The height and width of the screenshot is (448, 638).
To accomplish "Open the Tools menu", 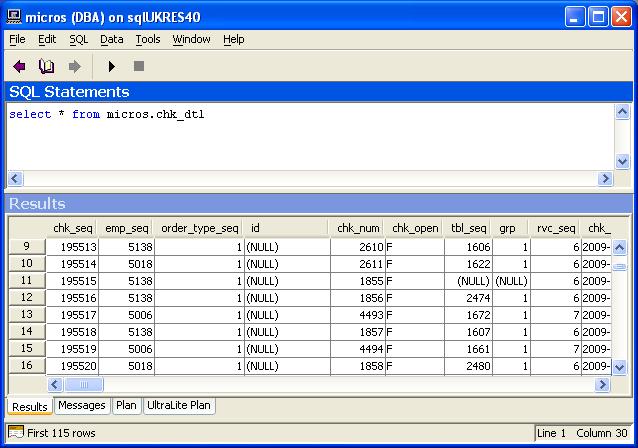I will coord(148,39).
